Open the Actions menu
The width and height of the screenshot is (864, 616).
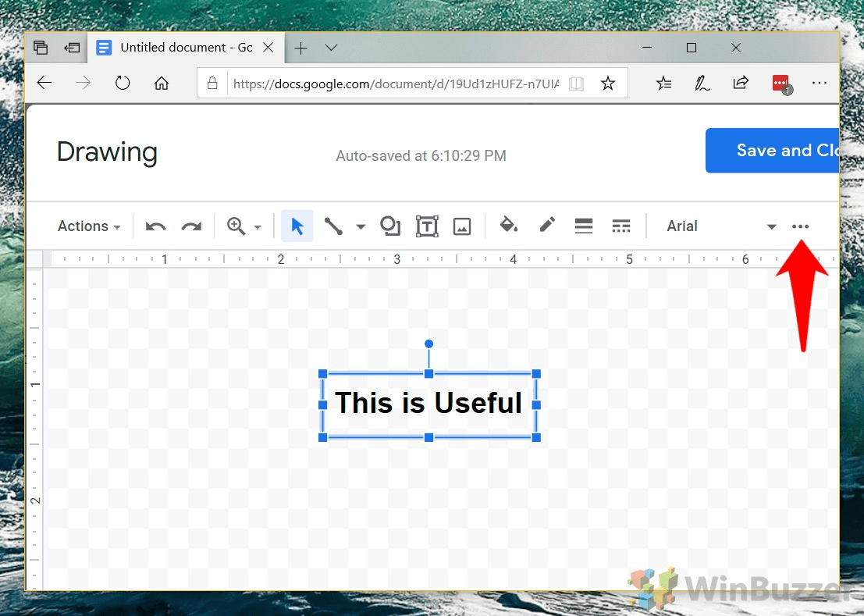pyautogui.click(x=87, y=226)
